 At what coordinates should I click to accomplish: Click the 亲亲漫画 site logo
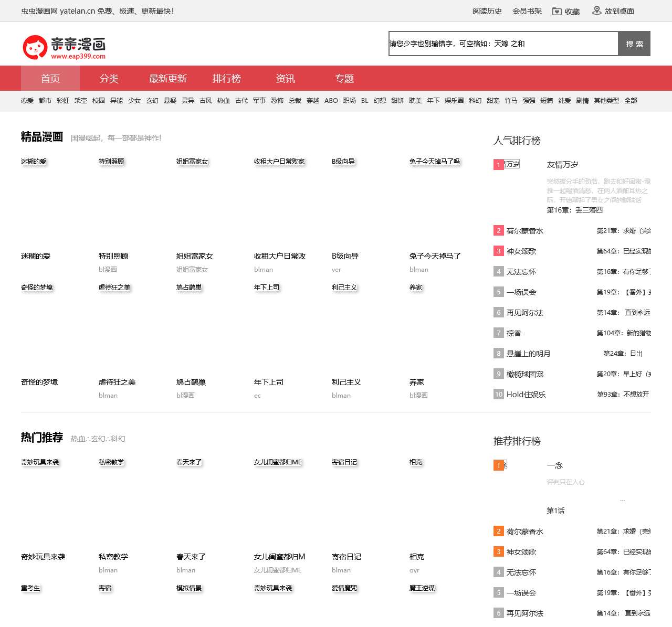[x=64, y=47]
